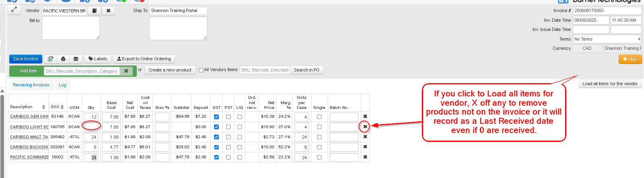
Task: Click Qty field of CARIBOO GEN DRA
Action: [x=91, y=117]
